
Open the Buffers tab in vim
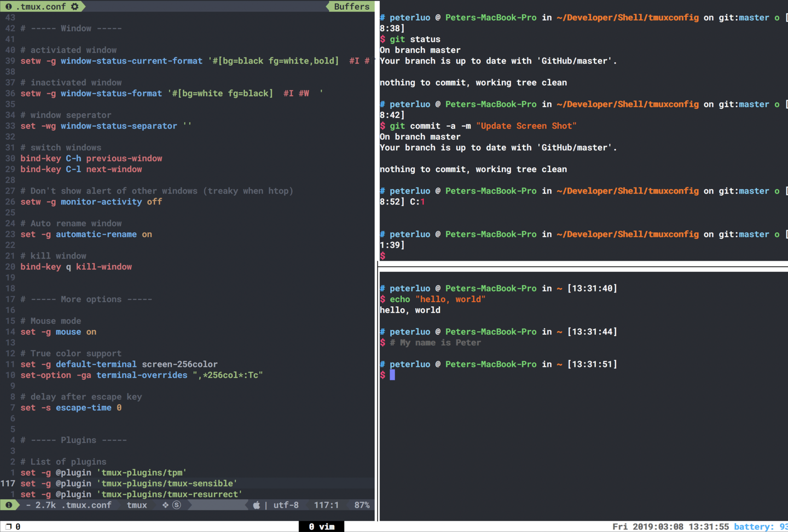coord(351,7)
